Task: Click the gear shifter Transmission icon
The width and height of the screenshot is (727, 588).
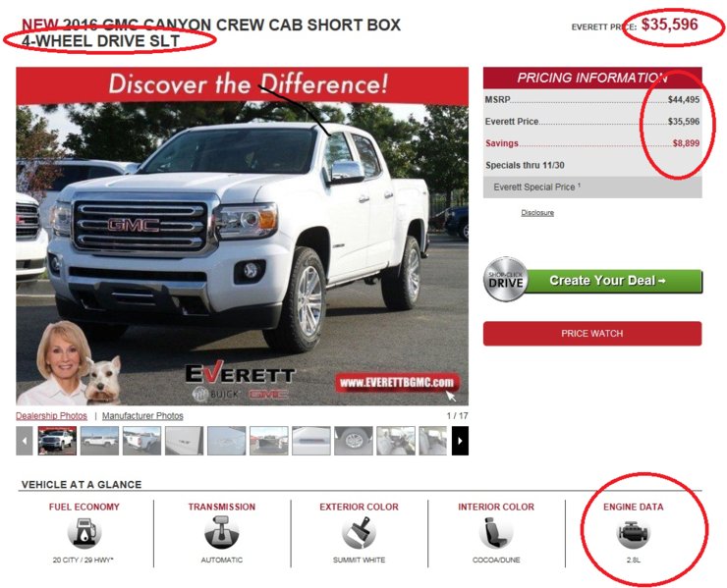Action: pyautogui.click(x=222, y=533)
